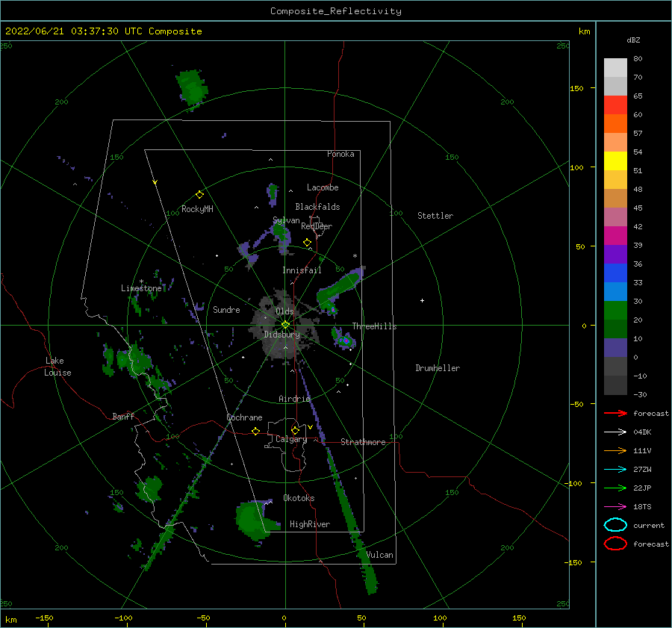Click the Stettler city label
The height and width of the screenshot is (628, 672).
(x=435, y=216)
